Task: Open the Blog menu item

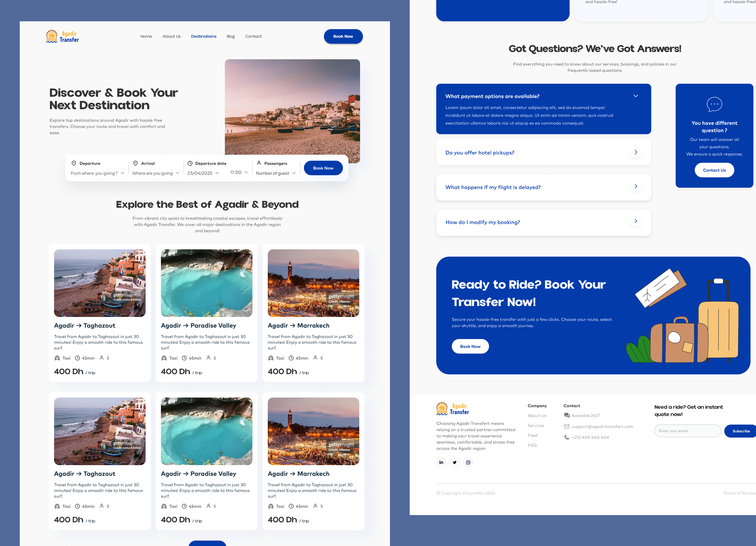Action: 231,36
